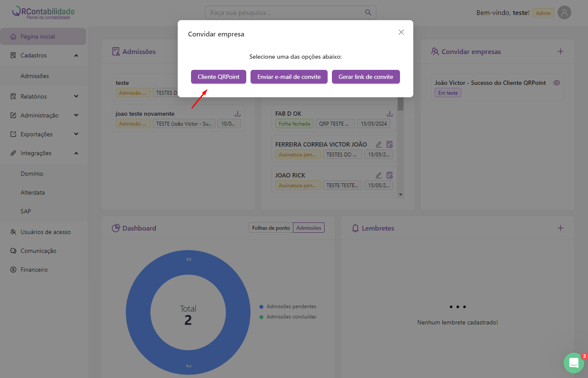Click download icon on FAB D OK card

pos(389,114)
